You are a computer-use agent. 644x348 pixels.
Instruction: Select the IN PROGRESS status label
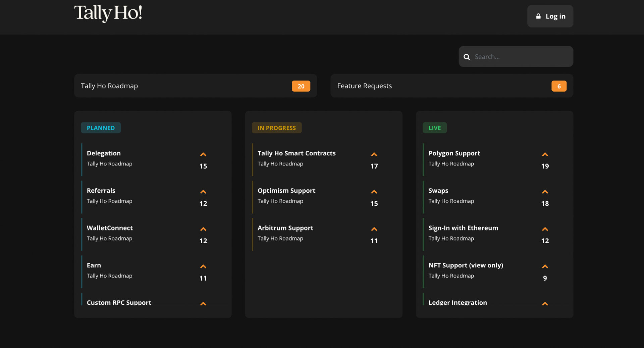point(277,128)
